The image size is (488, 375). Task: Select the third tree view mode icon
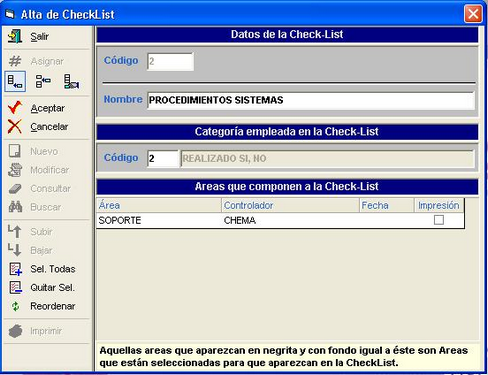point(71,81)
